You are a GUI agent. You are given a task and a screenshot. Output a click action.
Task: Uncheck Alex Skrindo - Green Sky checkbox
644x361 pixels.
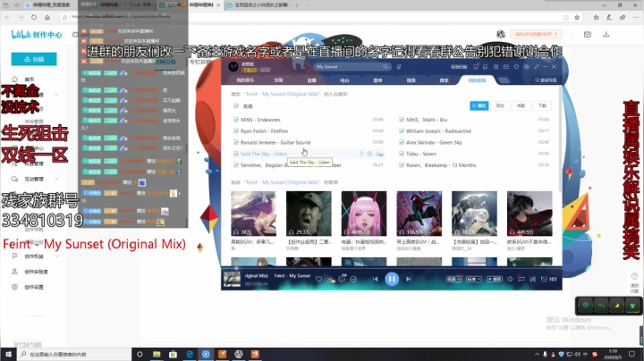[402, 142]
